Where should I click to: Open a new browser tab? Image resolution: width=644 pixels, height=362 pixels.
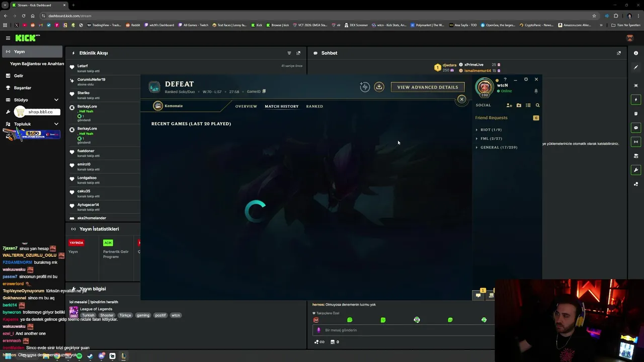click(x=73, y=5)
